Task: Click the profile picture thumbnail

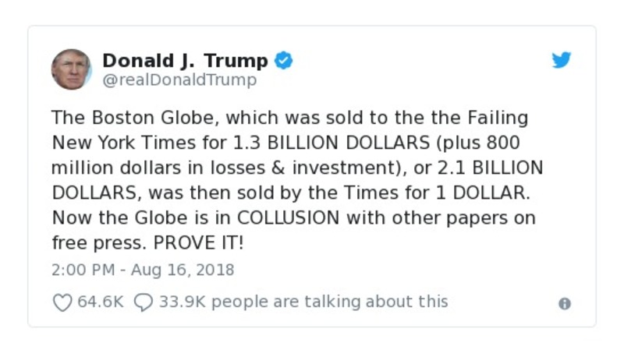Action: pos(72,69)
